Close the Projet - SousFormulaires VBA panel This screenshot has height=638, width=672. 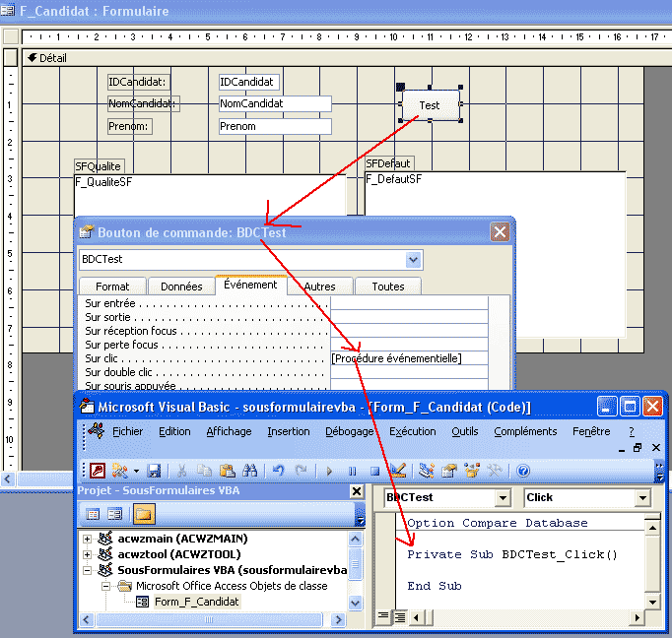(357, 491)
